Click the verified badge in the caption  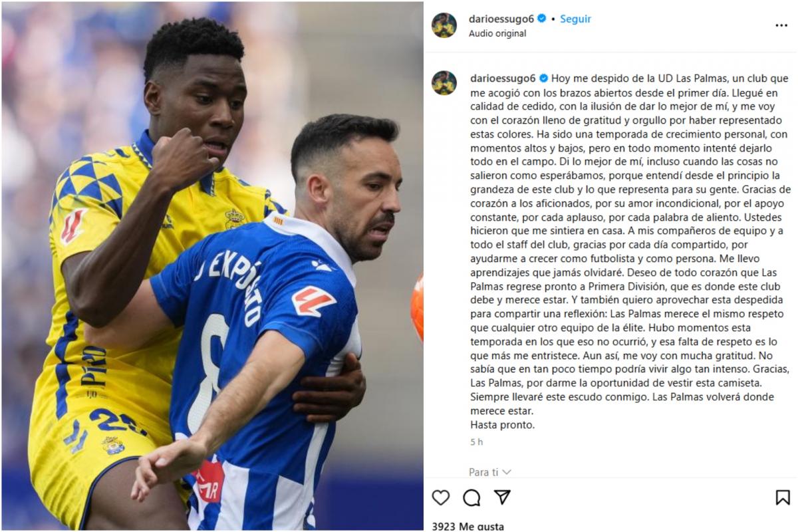click(543, 78)
